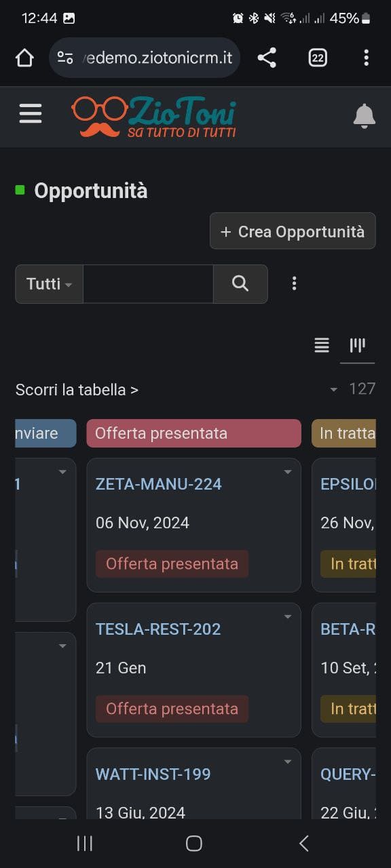Open the caret next to the 127 count
The height and width of the screenshot is (868, 391).
[333, 390]
